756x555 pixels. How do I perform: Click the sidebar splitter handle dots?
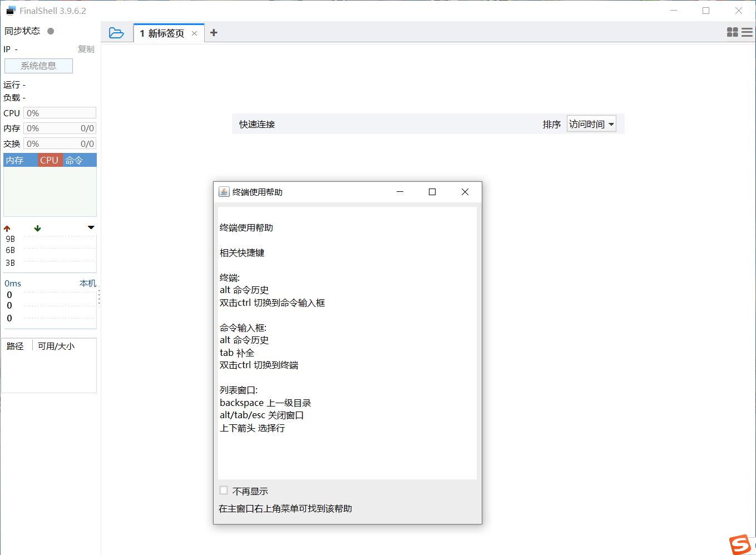click(99, 298)
